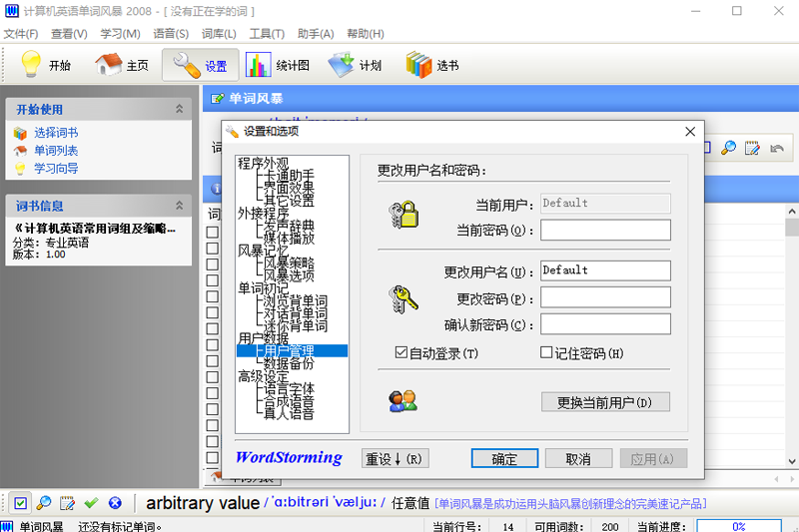This screenshot has width=799, height=532.
Task: Open the 计划 plan toolbar button
Action: [x=356, y=65]
